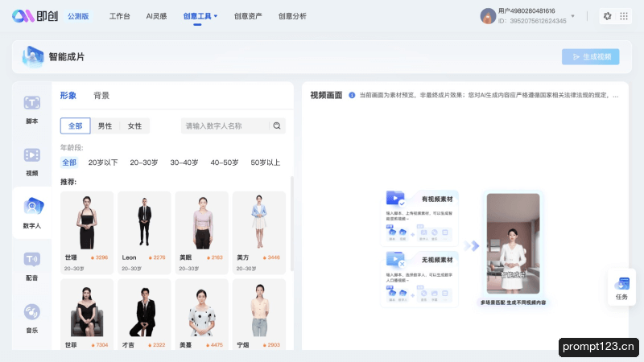Click the 智能成片 title icon

(33, 56)
